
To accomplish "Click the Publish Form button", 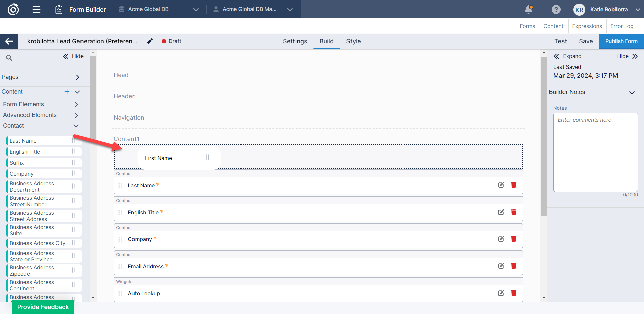I will (621, 41).
